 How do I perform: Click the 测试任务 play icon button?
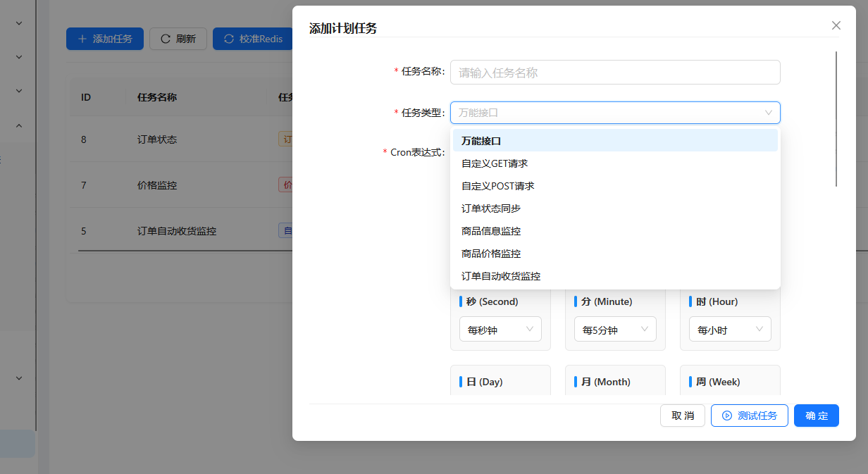pos(727,416)
